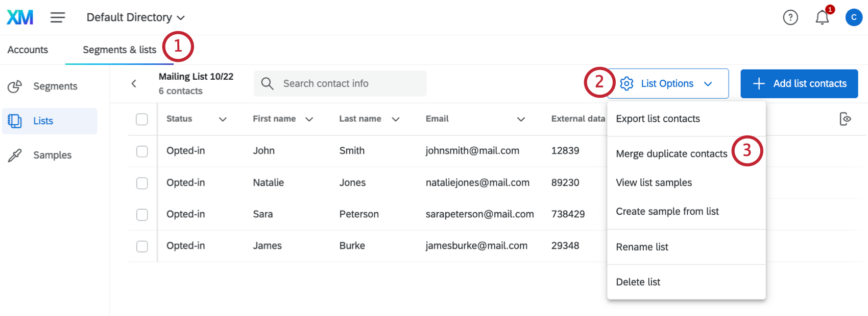The width and height of the screenshot is (868, 316).
Task: Check the box for Sara Peterson
Action: click(142, 215)
